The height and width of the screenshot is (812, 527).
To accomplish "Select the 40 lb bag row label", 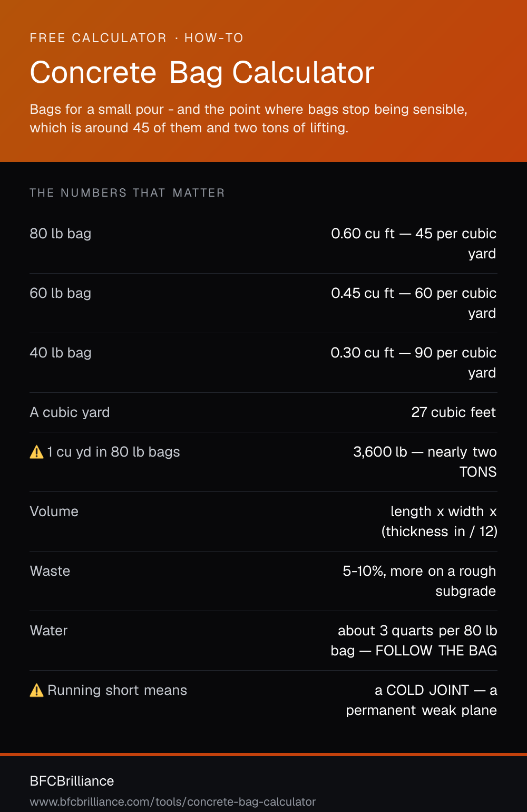I will pos(61,353).
